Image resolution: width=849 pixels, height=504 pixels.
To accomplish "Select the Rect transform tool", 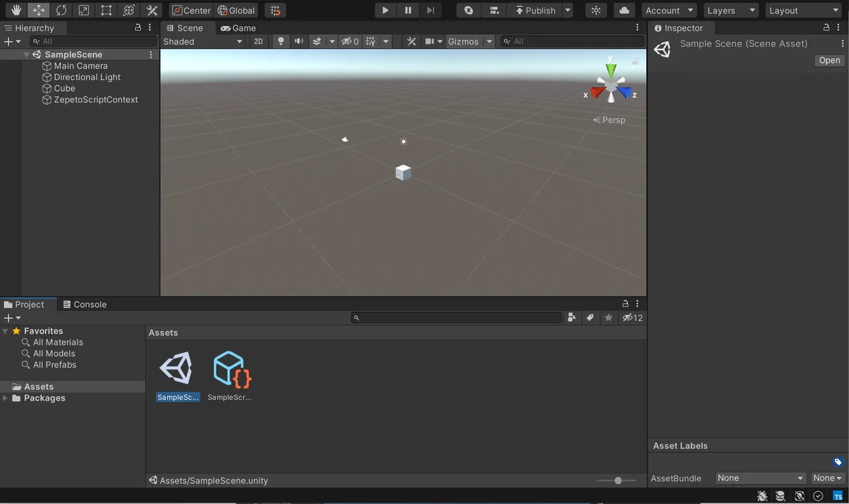I will click(x=106, y=10).
